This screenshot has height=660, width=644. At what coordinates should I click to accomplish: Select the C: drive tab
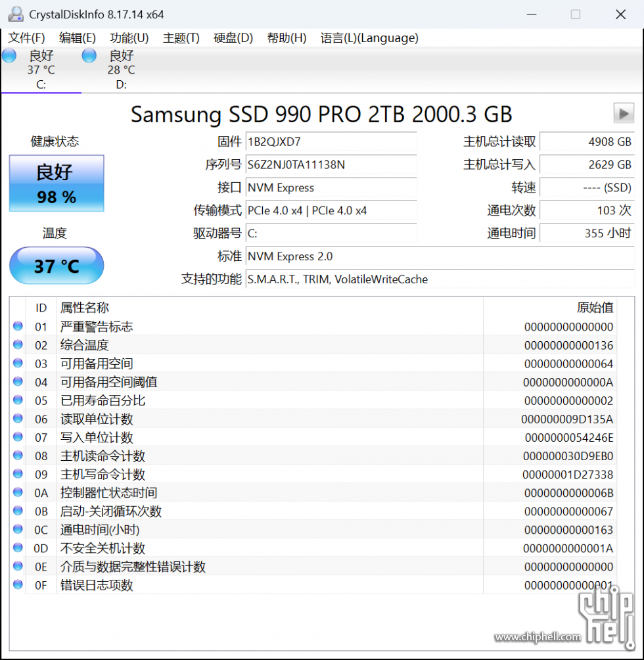coord(41,70)
